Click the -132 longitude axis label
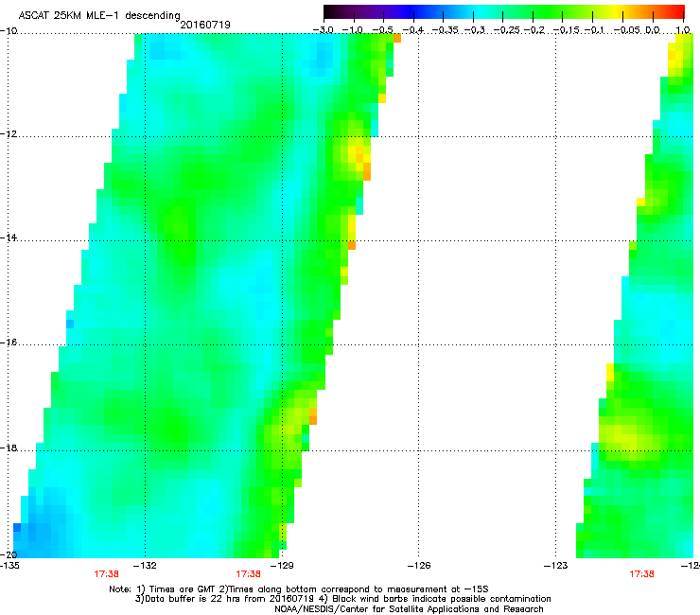The height and width of the screenshot is (615, 700). [x=145, y=566]
